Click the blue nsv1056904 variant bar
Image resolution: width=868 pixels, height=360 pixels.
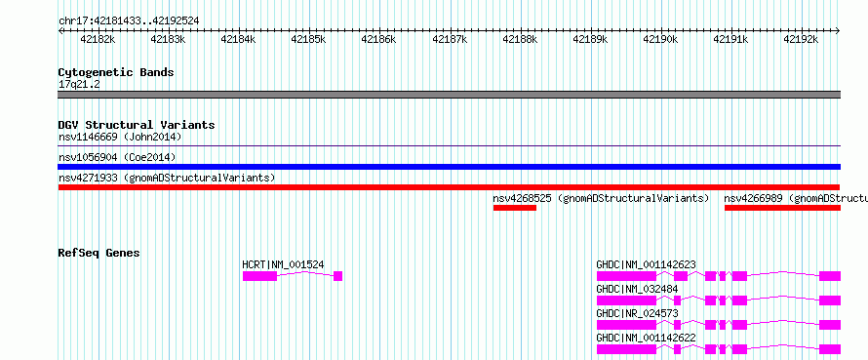pyautogui.click(x=449, y=167)
